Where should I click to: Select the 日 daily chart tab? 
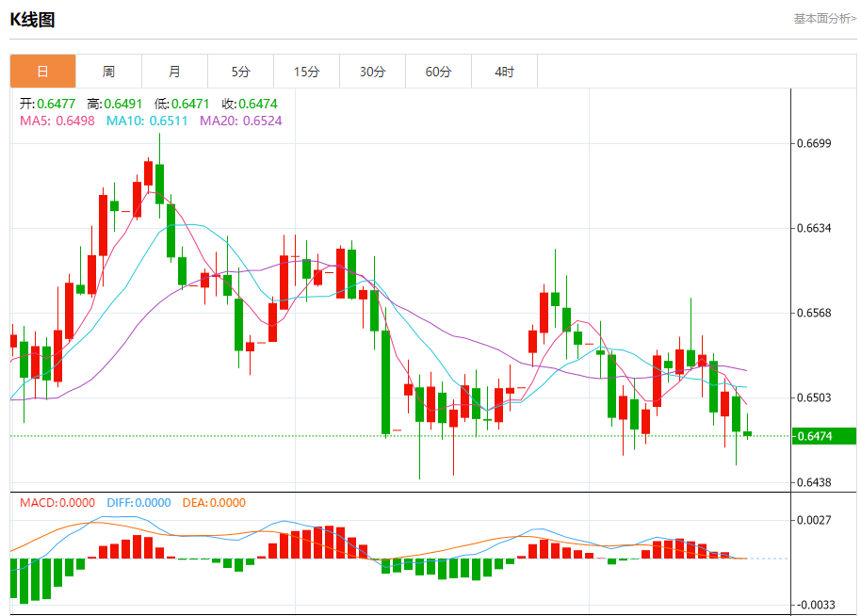point(42,72)
